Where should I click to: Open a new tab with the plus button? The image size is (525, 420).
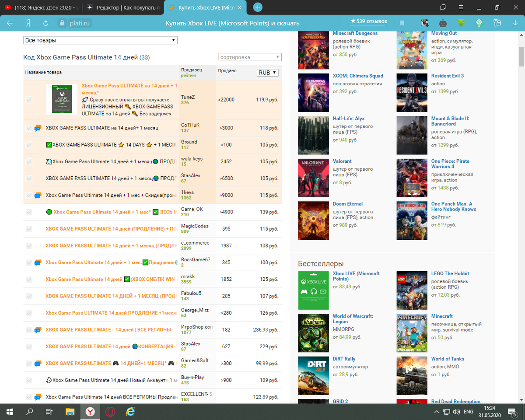tap(258, 7)
